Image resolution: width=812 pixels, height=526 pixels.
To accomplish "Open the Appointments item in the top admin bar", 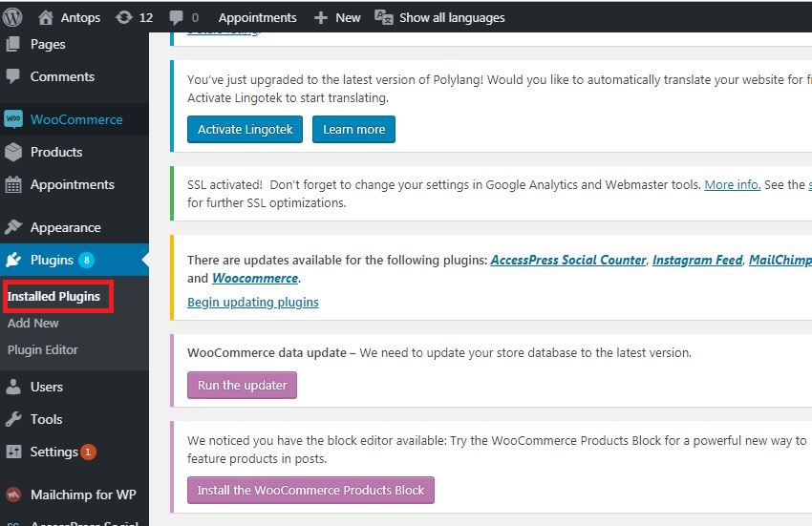I will point(257,17).
